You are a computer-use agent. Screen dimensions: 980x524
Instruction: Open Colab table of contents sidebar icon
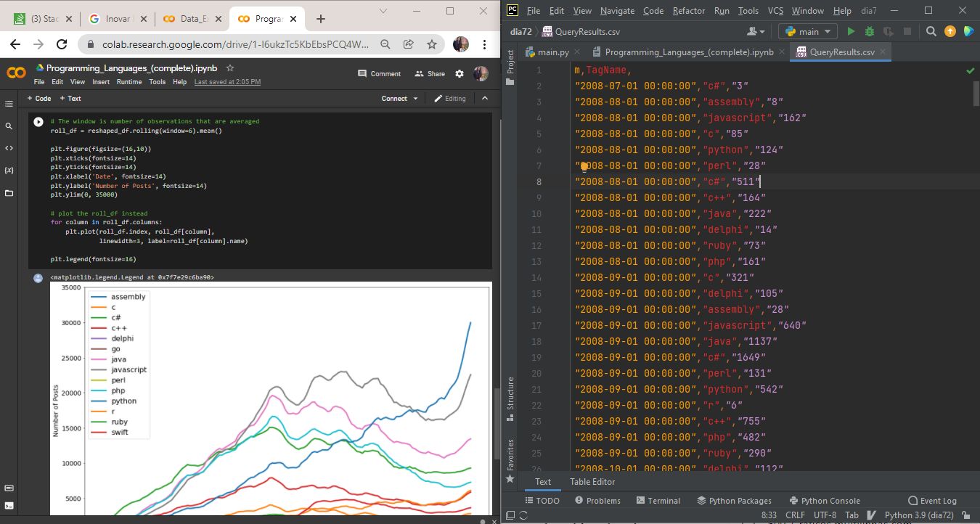coord(9,105)
